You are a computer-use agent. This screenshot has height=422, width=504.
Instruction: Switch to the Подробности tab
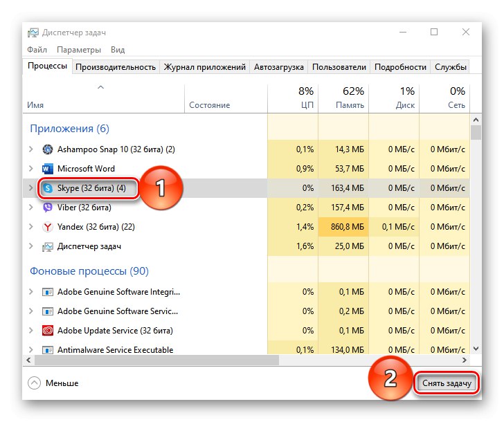tap(400, 67)
